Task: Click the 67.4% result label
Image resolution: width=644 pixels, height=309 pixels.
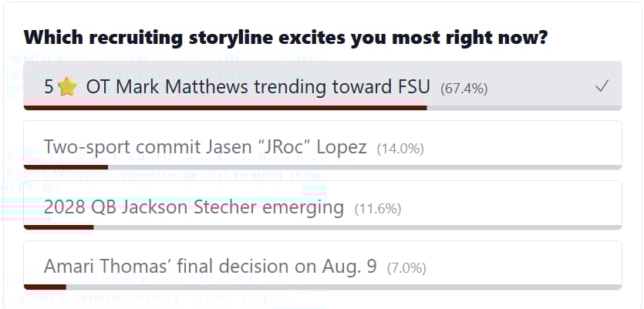Action: [x=464, y=89]
